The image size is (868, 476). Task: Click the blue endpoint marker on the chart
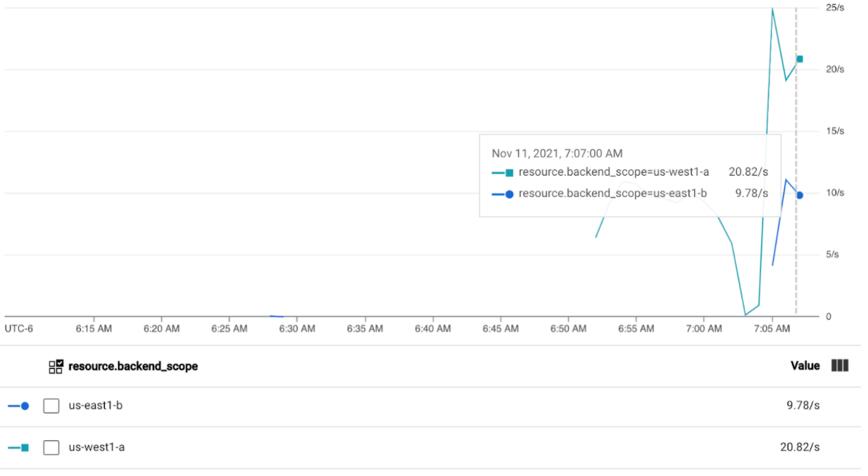coord(798,195)
